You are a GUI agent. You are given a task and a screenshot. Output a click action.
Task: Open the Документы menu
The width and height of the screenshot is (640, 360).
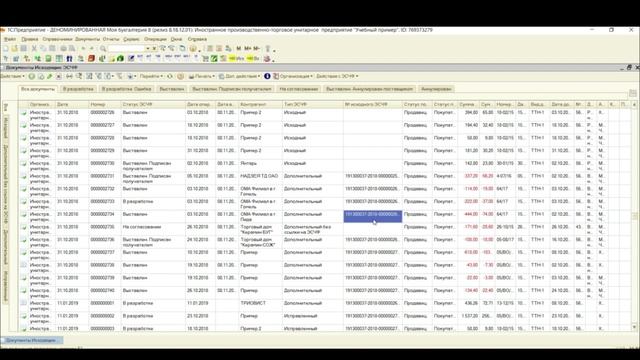87,39
